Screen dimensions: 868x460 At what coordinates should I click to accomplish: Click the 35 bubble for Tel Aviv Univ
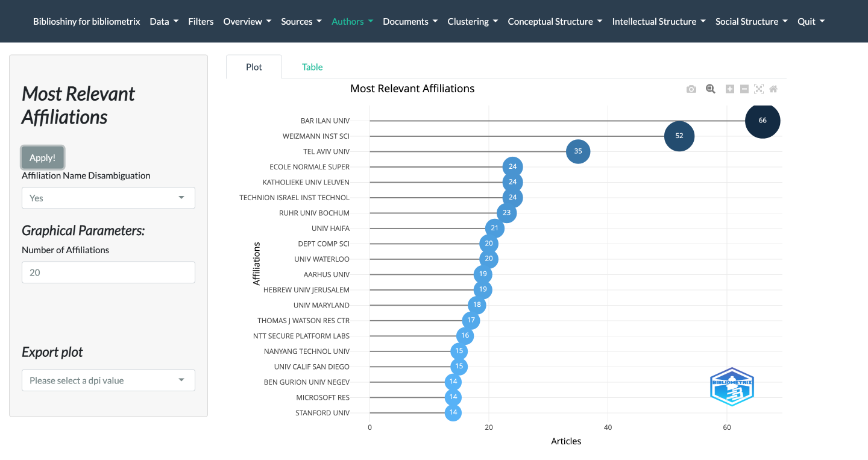coord(578,151)
